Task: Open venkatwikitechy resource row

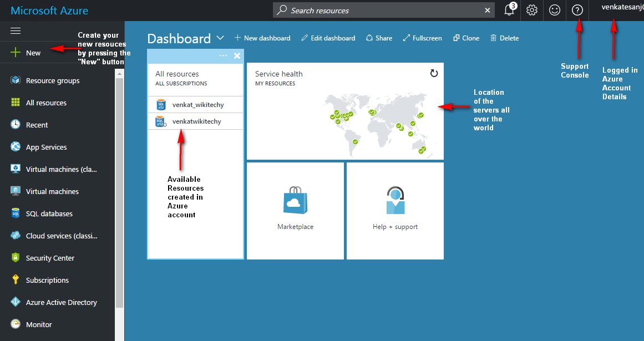Action: coord(195,121)
